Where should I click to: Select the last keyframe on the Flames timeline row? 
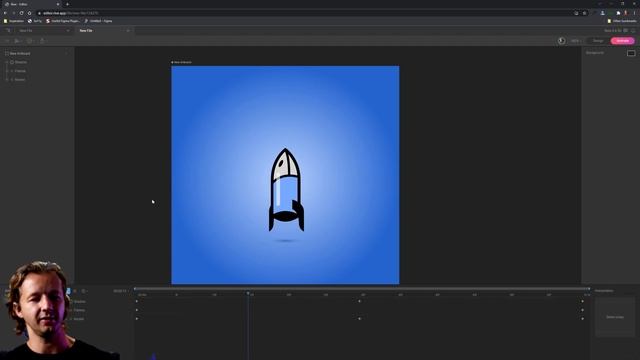582,310
